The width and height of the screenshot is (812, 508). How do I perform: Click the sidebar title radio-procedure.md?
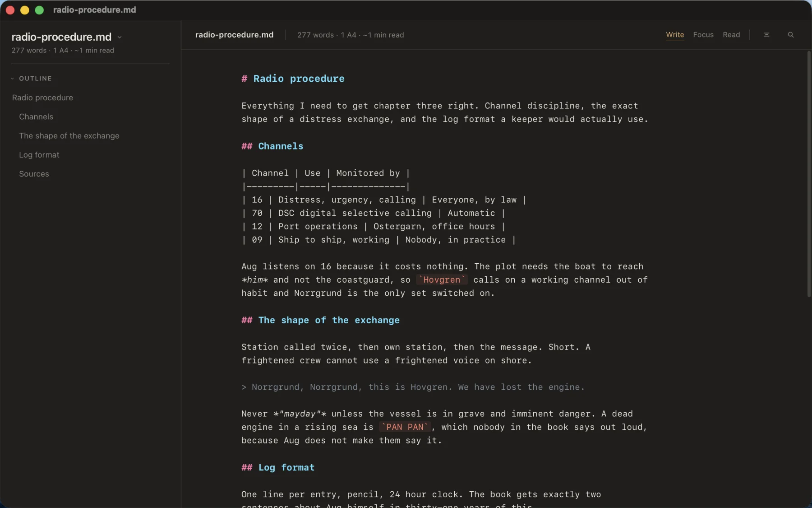coord(61,37)
